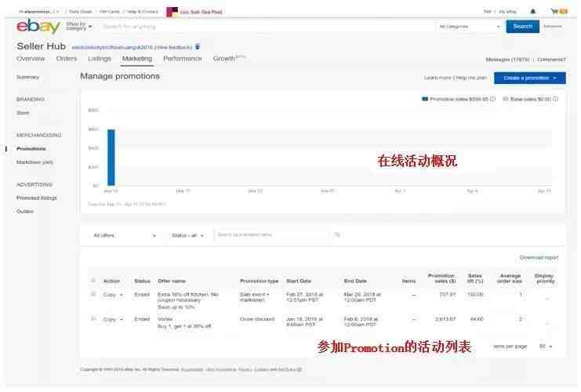Click the eBay logo

pyautogui.click(x=38, y=27)
